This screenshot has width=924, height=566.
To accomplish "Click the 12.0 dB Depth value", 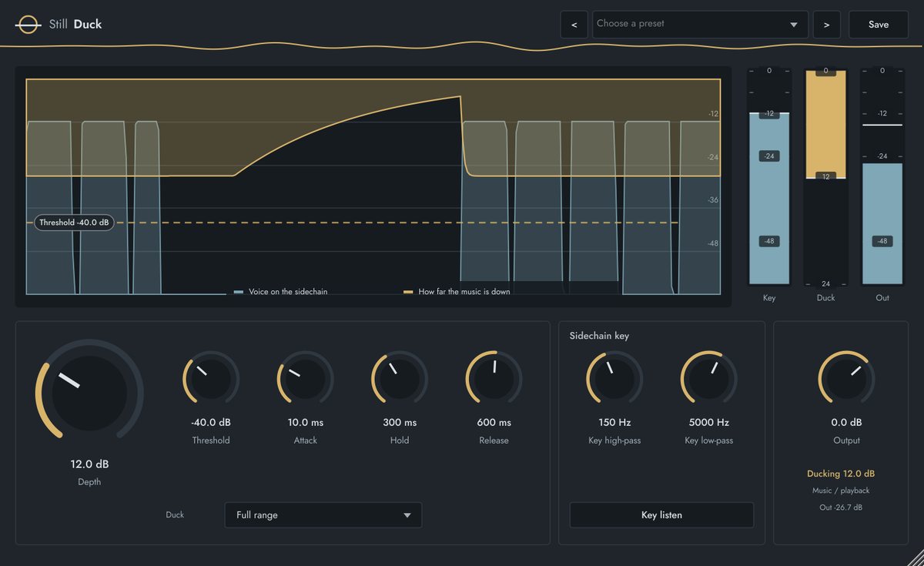I will [89, 464].
